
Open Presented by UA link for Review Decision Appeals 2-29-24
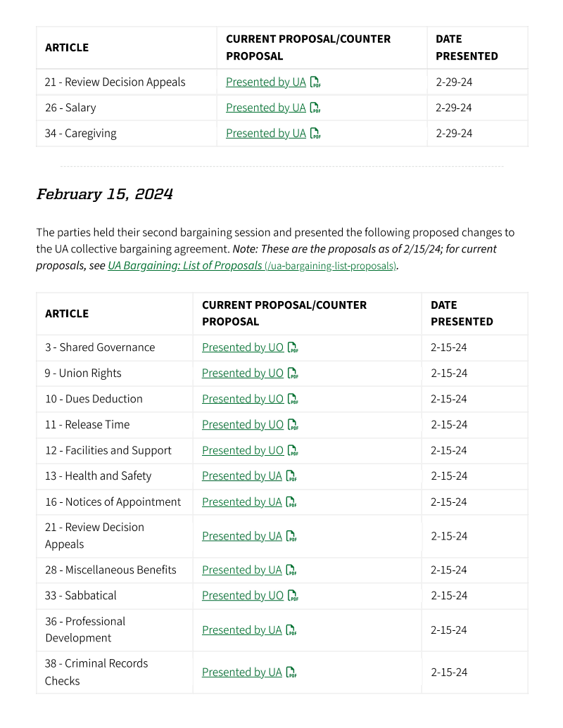click(265, 82)
